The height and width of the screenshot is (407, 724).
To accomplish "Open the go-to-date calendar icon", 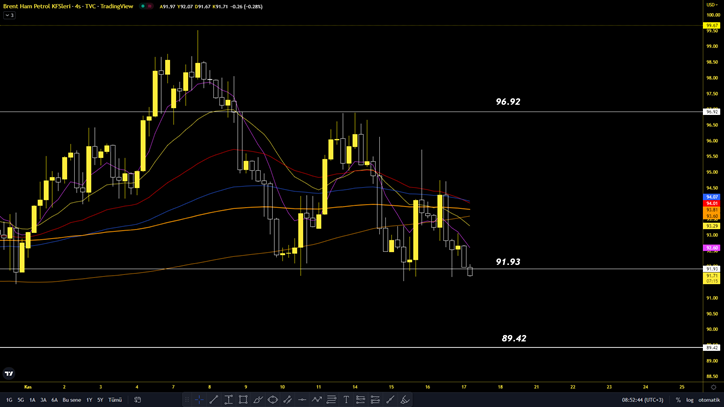I will click(x=138, y=399).
